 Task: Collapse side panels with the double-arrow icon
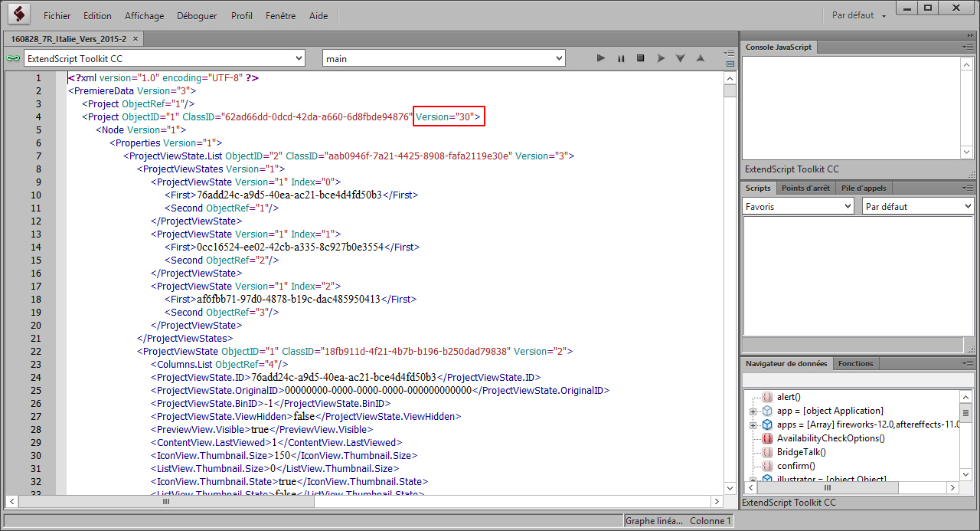click(971, 36)
